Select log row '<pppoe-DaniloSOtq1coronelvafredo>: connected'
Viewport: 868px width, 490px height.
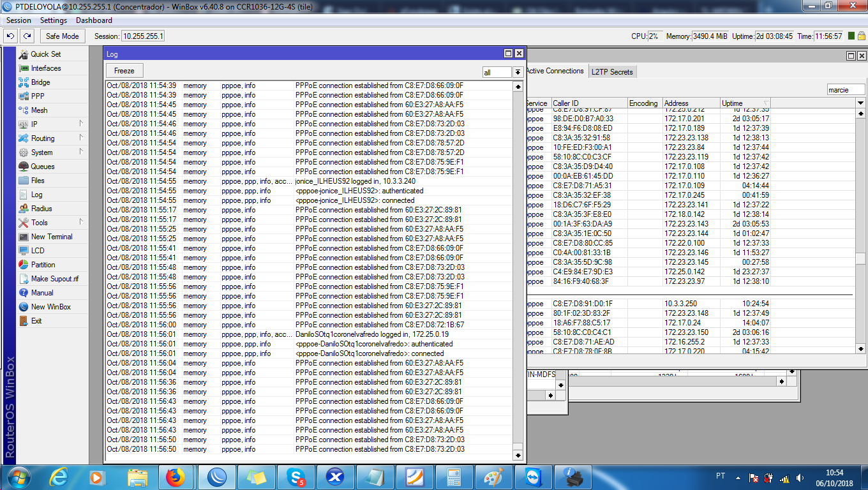(309, 353)
